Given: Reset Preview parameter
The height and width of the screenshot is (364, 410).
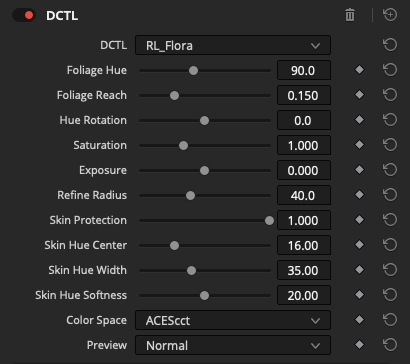Looking at the screenshot, I should 390,345.
